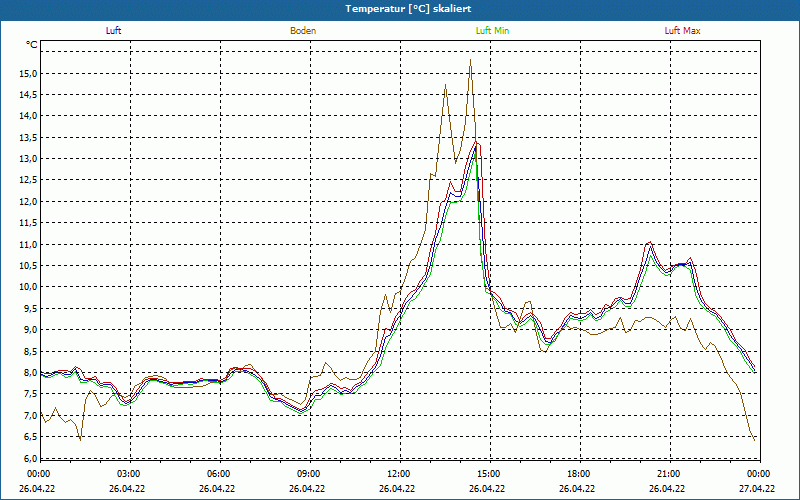800x500 pixels.
Task: Click the 06:00 time axis label
Action: tap(219, 474)
